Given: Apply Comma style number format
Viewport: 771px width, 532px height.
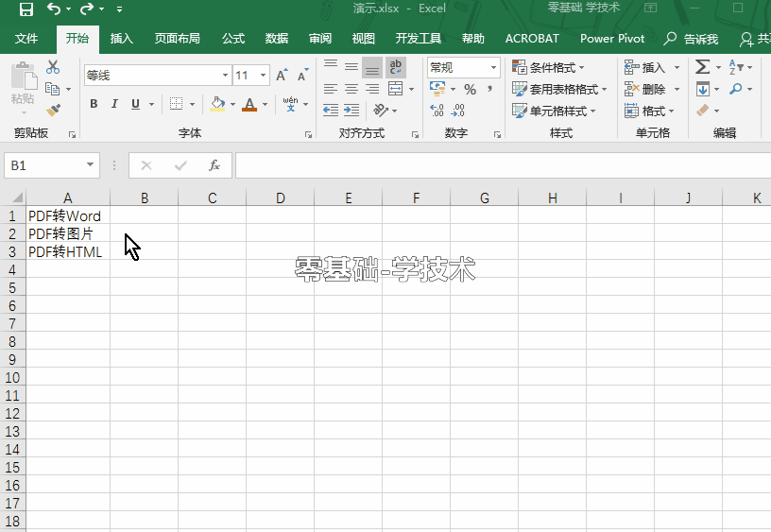Looking at the screenshot, I should 490,90.
